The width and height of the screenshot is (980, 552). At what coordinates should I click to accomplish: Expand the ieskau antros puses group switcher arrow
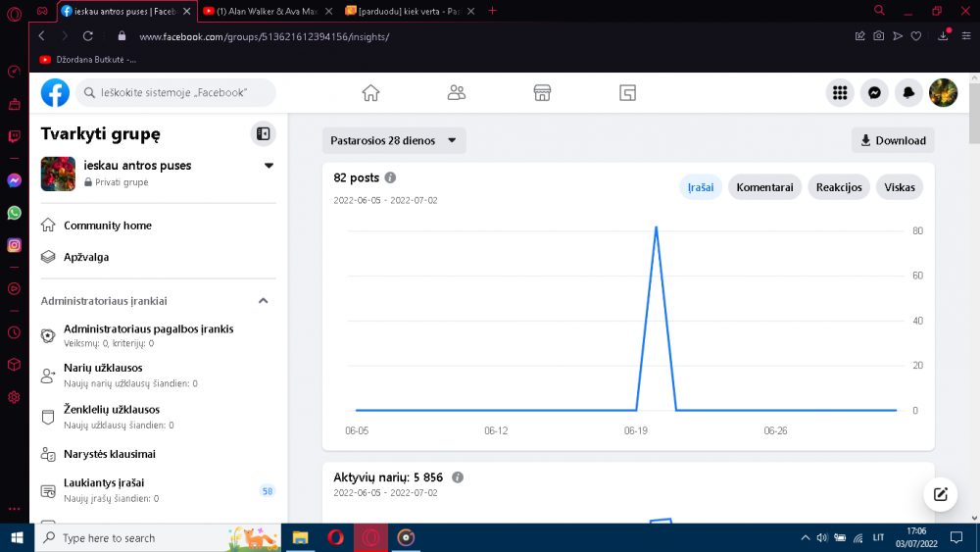pyautogui.click(x=269, y=166)
